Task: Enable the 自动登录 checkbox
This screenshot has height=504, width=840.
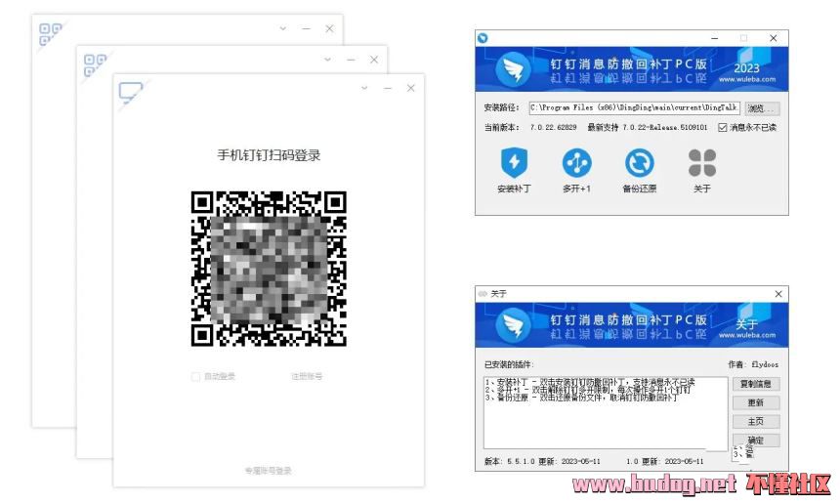Action: coord(195,376)
